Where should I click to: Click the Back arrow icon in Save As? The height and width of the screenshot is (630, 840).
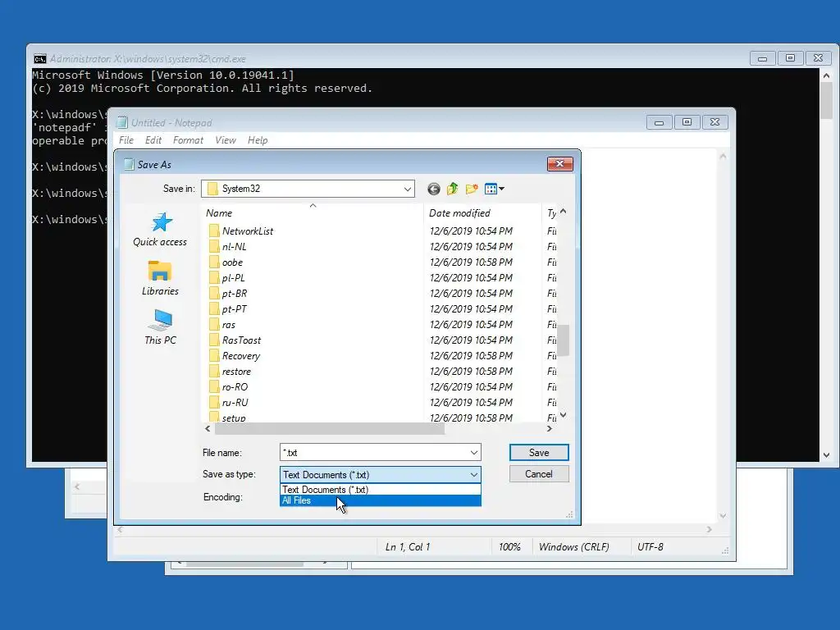tap(433, 189)
